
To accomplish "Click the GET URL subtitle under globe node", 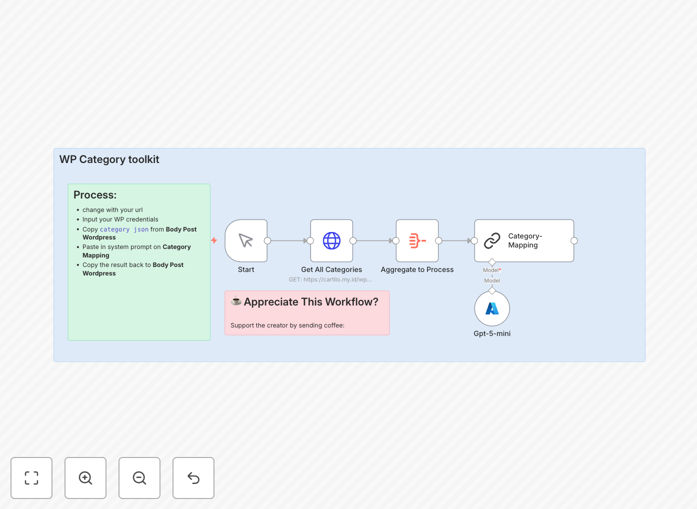I will tap(330, 279).
